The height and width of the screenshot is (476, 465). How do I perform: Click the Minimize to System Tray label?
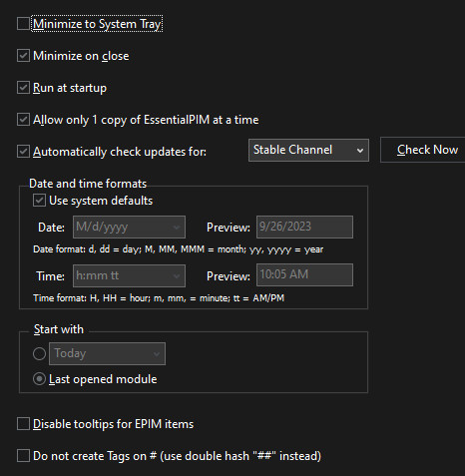[x=97, y=24]
